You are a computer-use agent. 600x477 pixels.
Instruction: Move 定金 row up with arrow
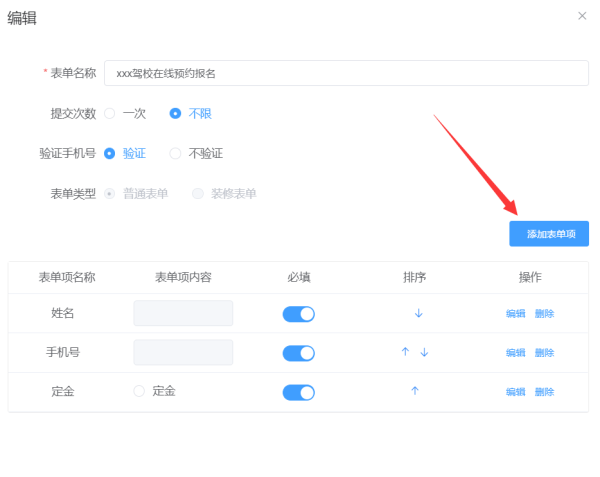click(x=414, y=391)
